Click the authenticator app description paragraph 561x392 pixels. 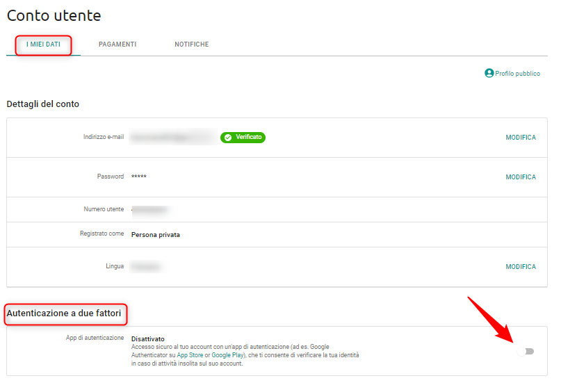pos(245,354)
